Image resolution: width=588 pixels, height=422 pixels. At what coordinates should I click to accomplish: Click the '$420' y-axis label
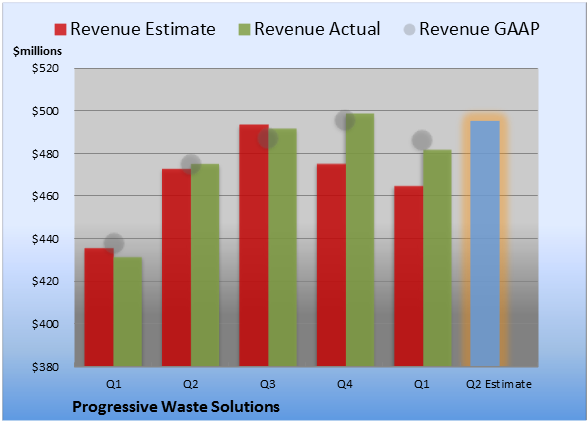[45, 281]
